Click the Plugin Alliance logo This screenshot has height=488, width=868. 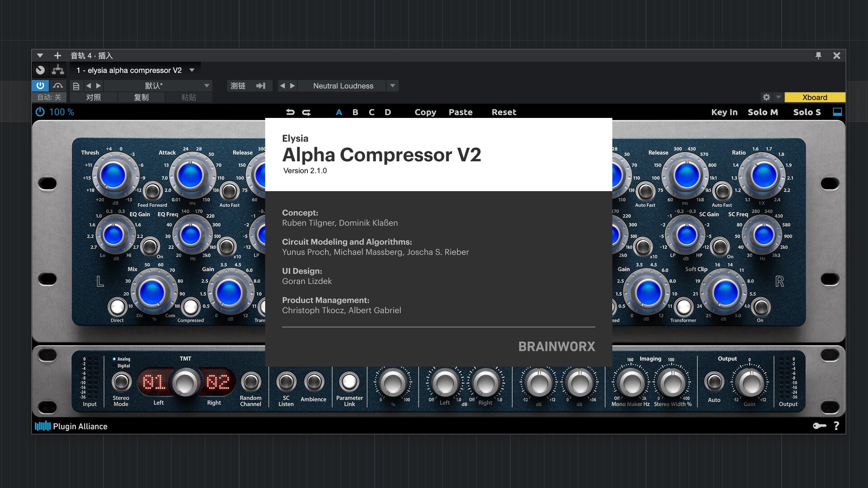(71, 426)
